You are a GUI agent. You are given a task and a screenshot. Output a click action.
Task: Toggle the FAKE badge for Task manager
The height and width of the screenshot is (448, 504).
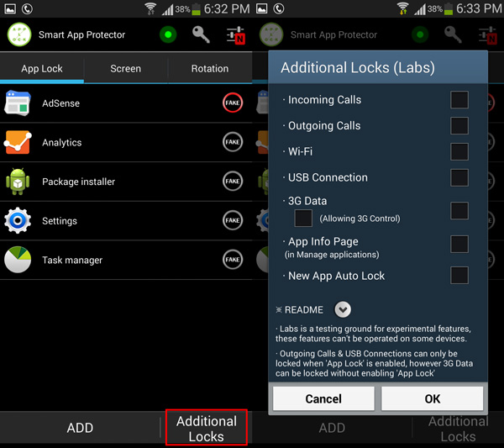[233, 259]
